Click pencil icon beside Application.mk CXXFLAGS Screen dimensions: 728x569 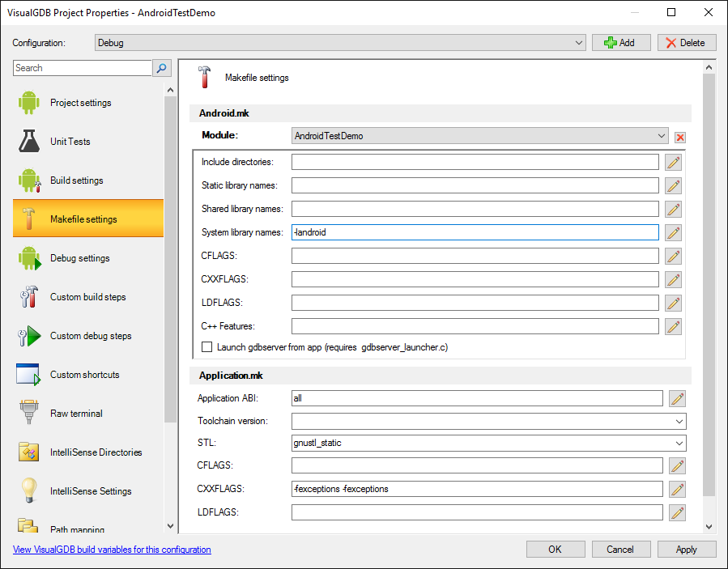coord(678,489)
